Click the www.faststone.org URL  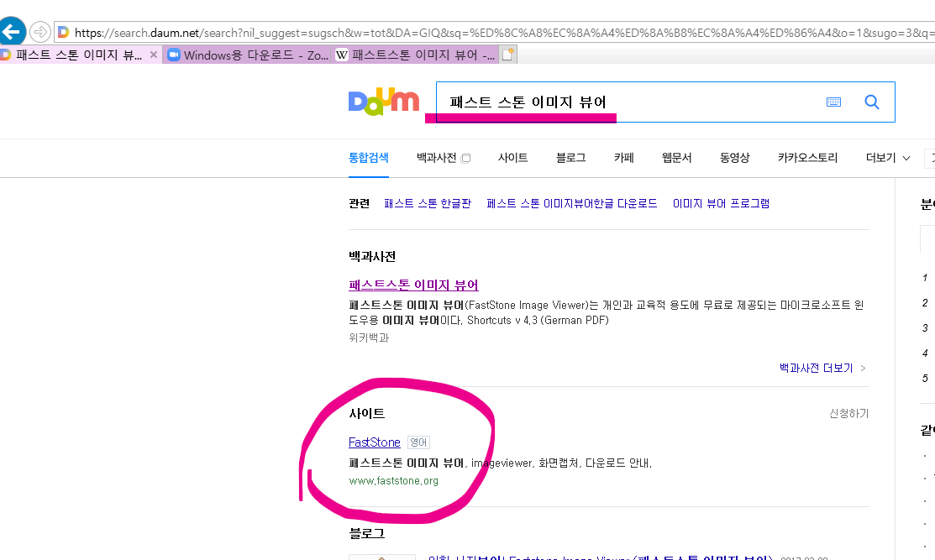coord(393,481)
